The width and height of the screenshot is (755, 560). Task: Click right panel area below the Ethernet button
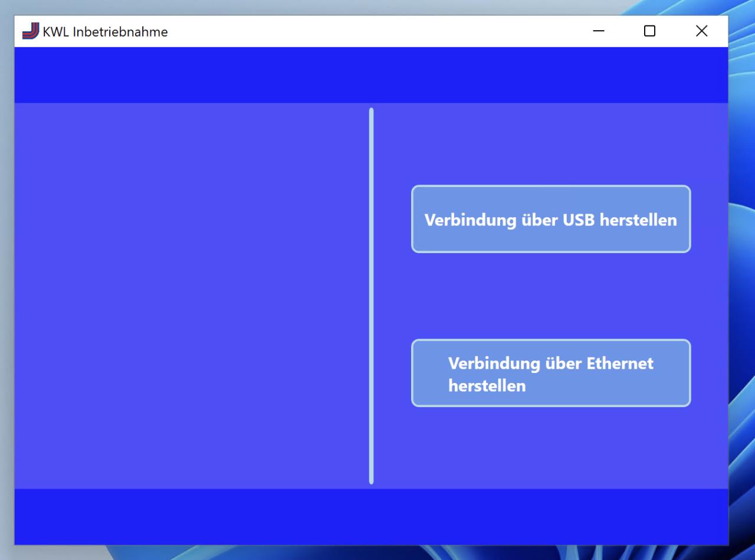[550, 447]
